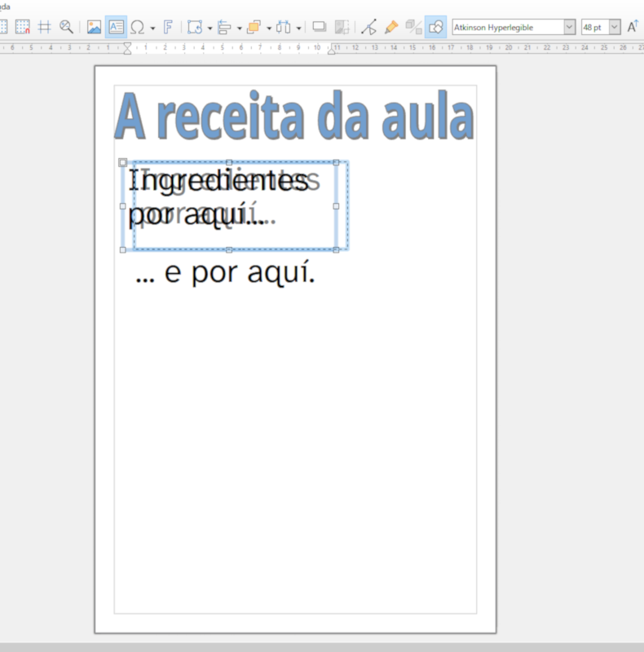644x652 pixels.
Task: Open Transformations rotate tool
Action: tap(195, 28)
